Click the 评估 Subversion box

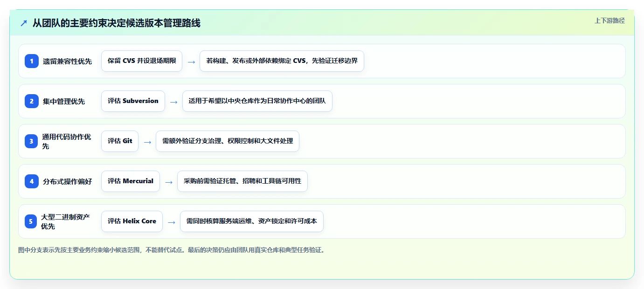click(x=133, y=101)
